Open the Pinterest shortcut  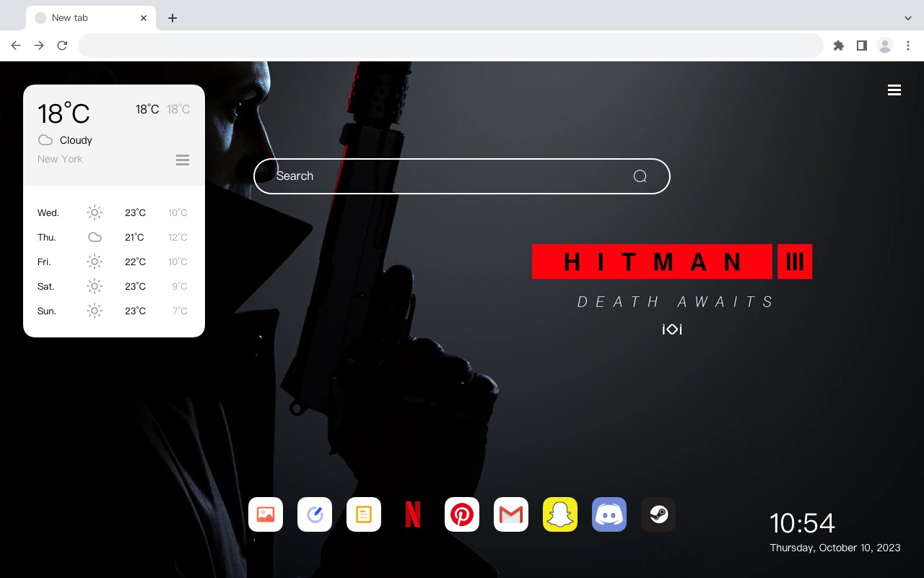point(462,514)
